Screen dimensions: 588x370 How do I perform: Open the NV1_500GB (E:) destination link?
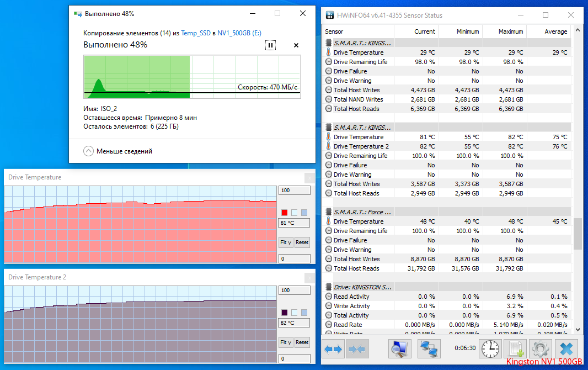(x=239, y=33)
